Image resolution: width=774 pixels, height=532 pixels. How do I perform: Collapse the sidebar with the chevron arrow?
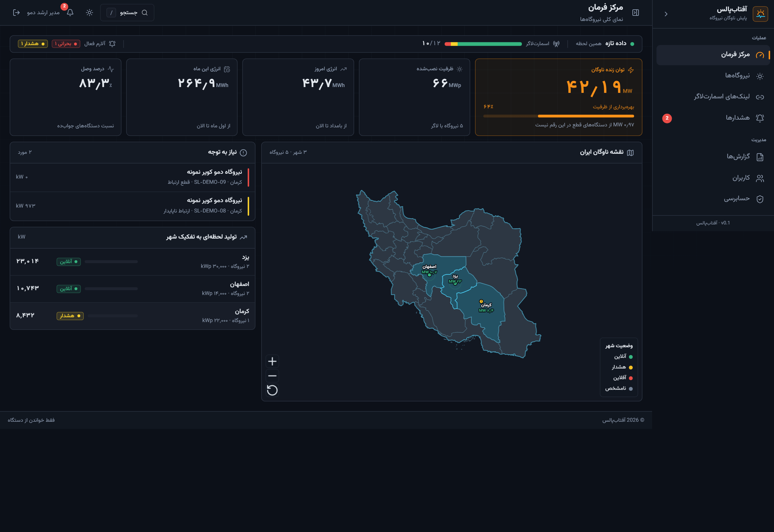pos(666,14)
